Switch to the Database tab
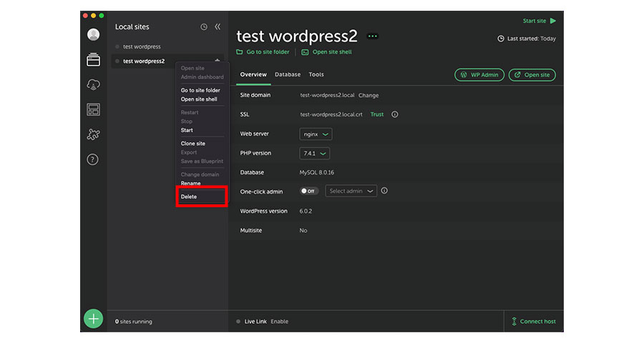Viewport: 644px width, 343px height. coord(288,75)
